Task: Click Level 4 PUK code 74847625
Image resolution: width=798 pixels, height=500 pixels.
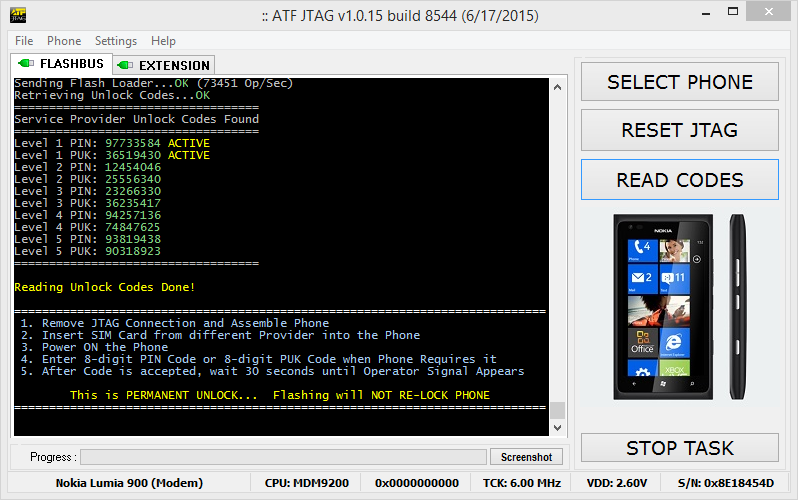Action: pos(133,227)
